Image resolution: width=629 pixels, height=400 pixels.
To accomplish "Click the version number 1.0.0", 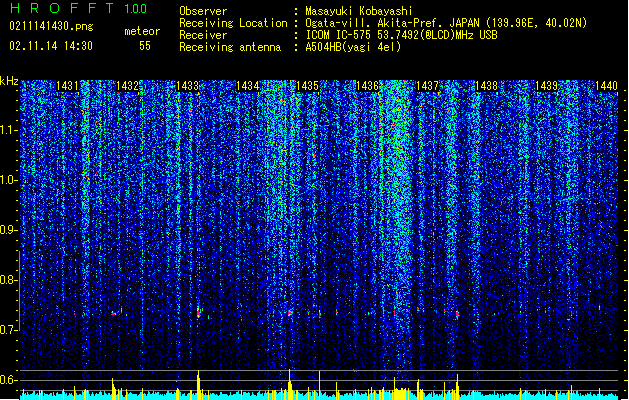I will click(136, 9).
